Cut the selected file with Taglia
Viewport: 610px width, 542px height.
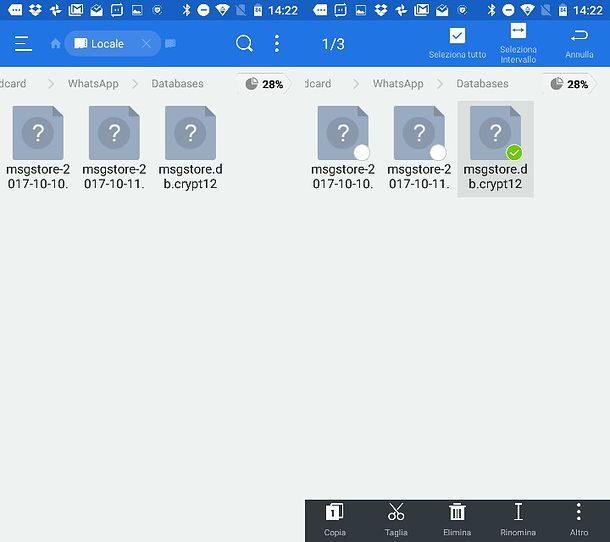[x=396, y=519]
